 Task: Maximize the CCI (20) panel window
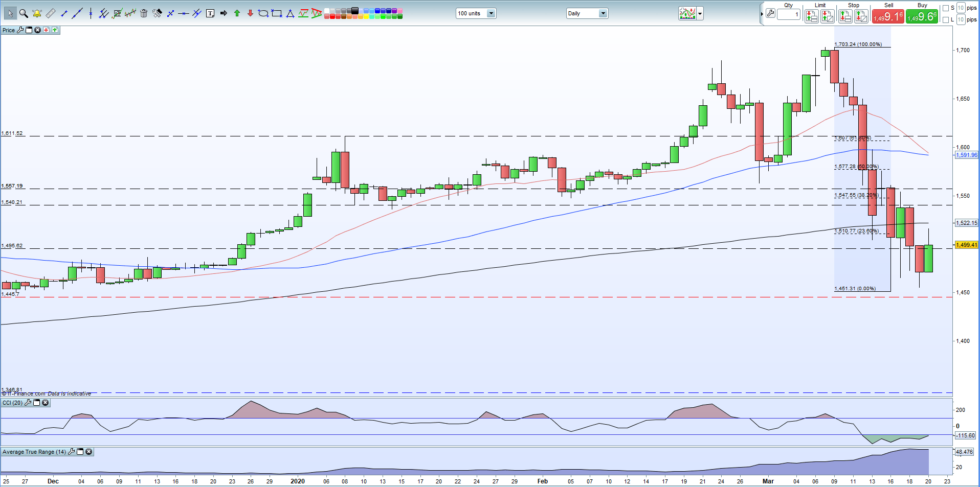pyautogui.click(x=36, y=403)
